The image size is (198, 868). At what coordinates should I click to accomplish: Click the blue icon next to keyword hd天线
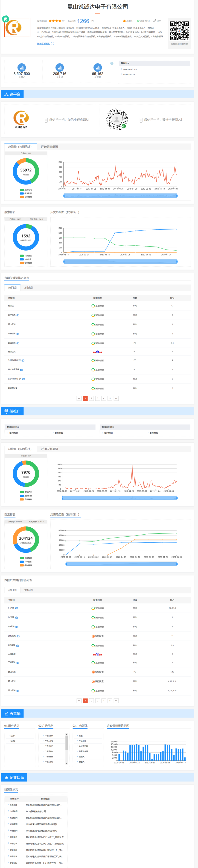coord(16,618)
